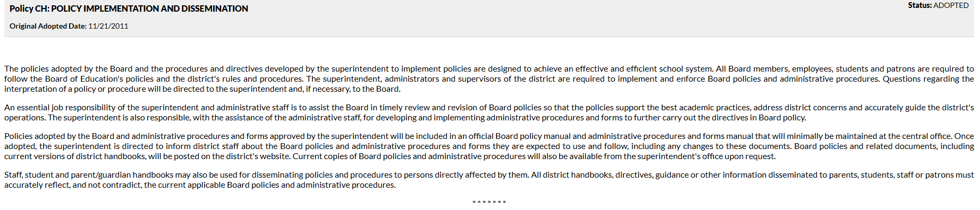
Task: Click the text "posted on the district's website"
Action: (x=229, y=156)
